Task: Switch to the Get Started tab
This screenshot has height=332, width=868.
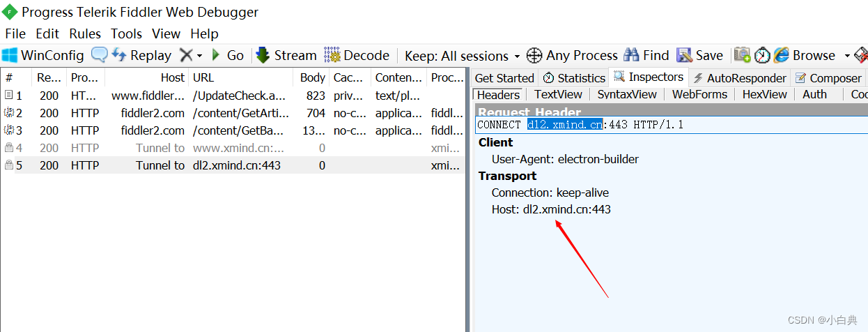Action: coord(504,78)
